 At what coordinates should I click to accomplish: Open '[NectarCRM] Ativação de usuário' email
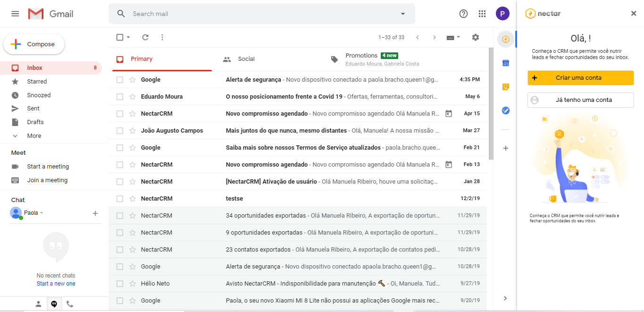pyautogui.click(x=298, y=182)
